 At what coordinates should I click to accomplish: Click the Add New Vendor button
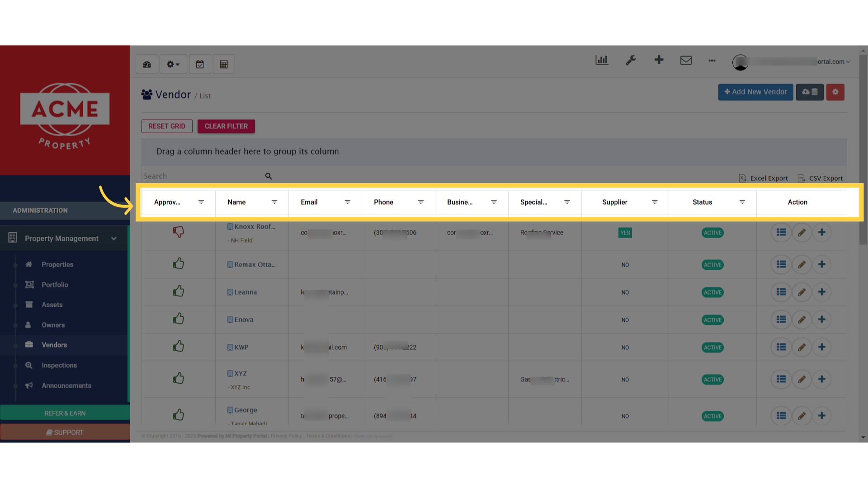tap(755, 92)
